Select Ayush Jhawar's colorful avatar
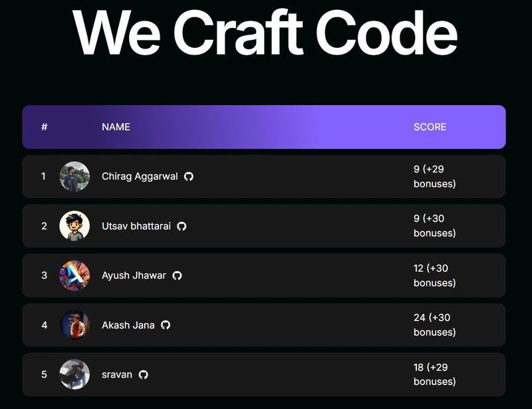 point(74,275)
